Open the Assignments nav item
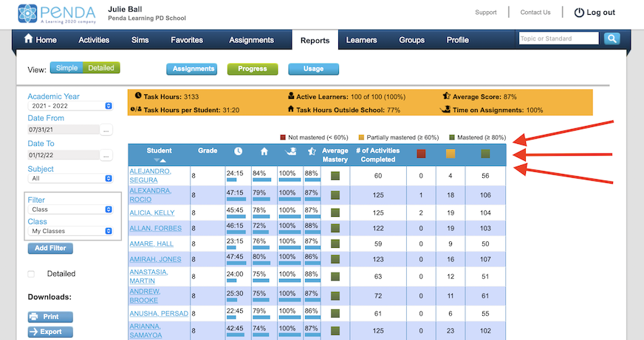Screen dimensions: 644x340 (251, 40)
